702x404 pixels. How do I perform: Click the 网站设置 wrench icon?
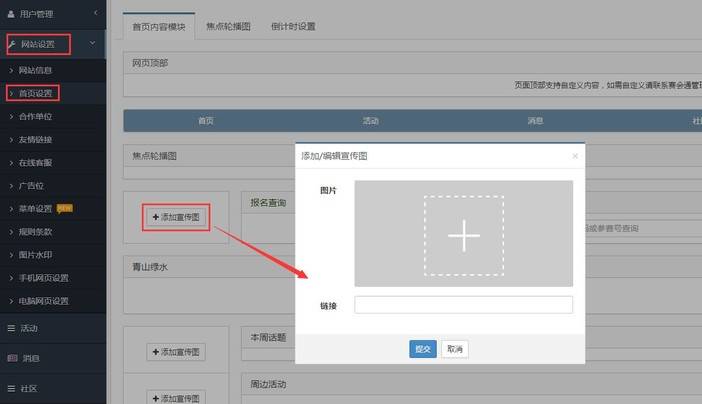(12, 44)
